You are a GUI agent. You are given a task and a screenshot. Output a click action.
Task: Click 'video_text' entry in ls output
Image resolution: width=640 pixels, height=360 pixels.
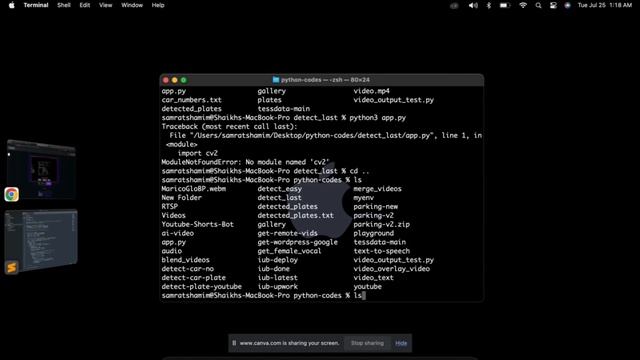(x=373, y=278)
